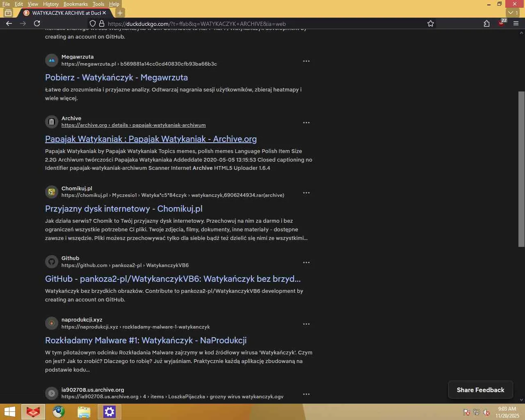Viewport: 525px width, 420px height.
Task: Click the chomikuj.pl watykanczyk rar URL
Action: click(173, 195)
